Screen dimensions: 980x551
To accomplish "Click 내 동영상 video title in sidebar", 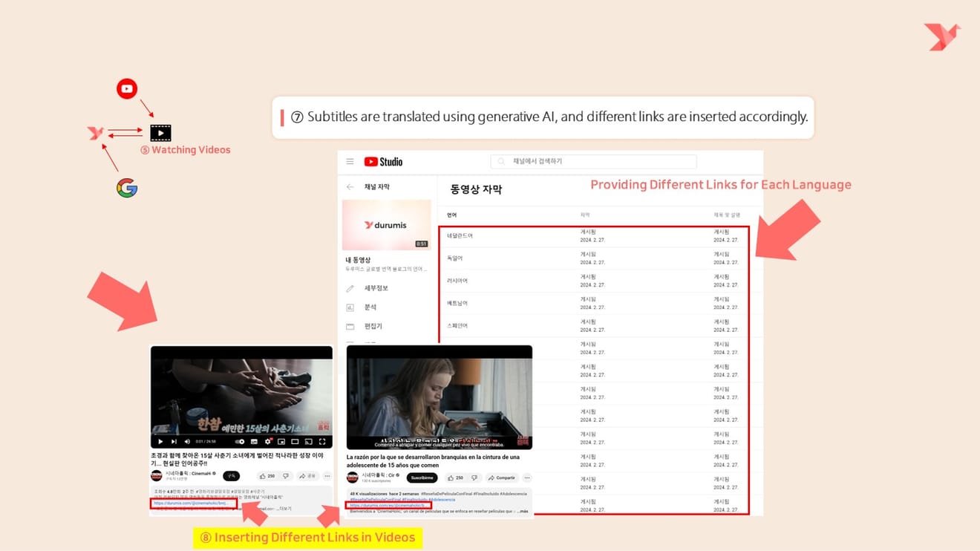I will coord(358,260).
